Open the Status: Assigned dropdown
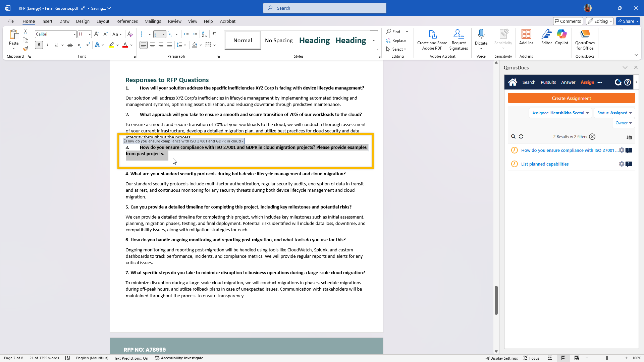This screenshot has height=362, width=644. coord(614,113)
